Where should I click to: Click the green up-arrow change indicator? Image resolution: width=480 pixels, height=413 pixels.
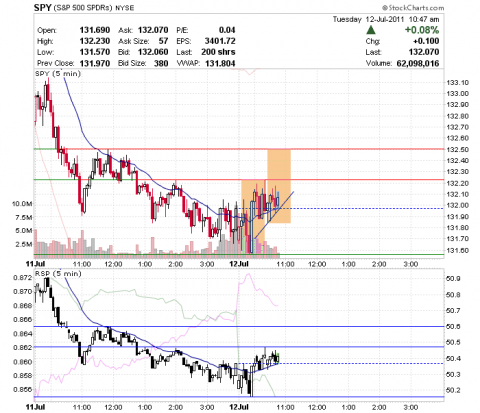(x=371, y=30)
